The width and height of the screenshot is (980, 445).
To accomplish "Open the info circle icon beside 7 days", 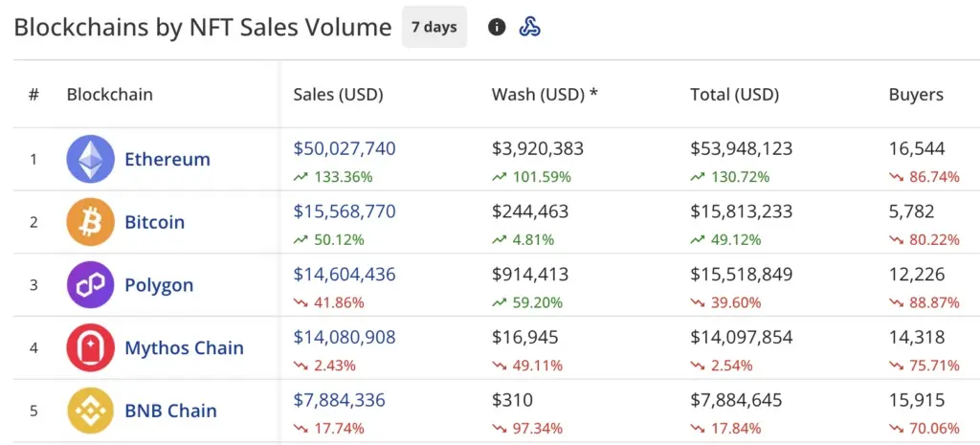I will (497, 27).
